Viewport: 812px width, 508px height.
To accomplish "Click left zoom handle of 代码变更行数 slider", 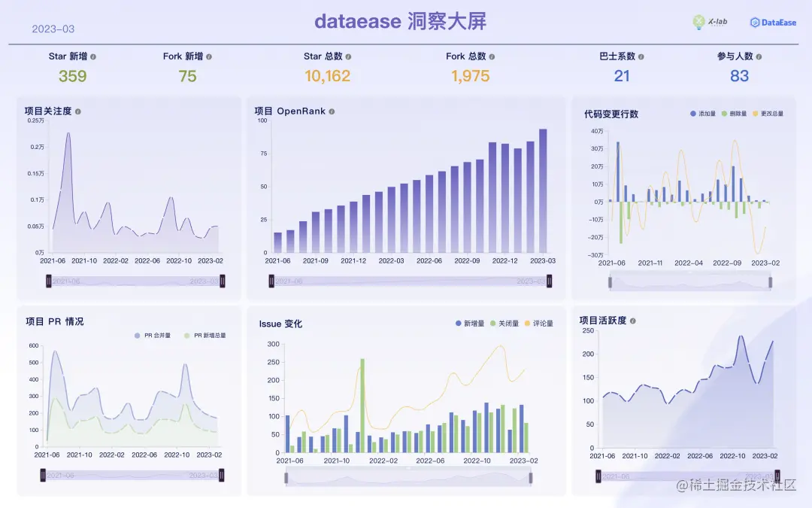I will (x=610, y=282).
